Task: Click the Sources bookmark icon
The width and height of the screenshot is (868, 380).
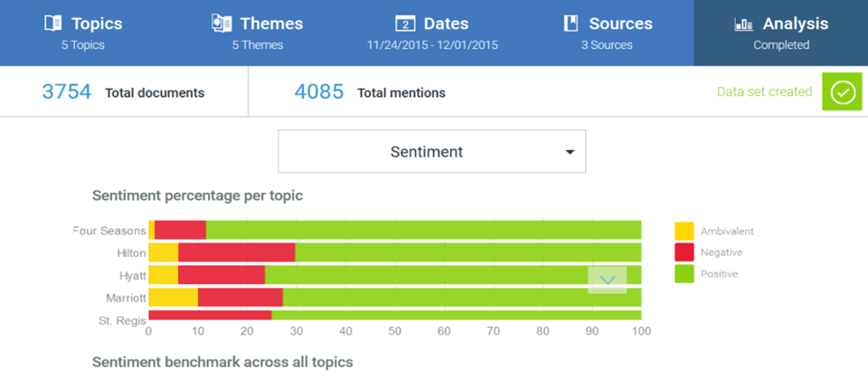Action: pos(571,24)
